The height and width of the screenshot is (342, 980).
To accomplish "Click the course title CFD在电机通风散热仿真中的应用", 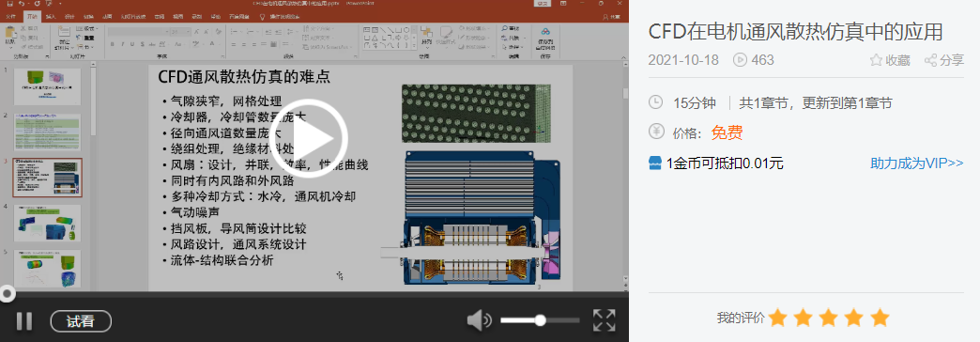I will tap(795, 31).
